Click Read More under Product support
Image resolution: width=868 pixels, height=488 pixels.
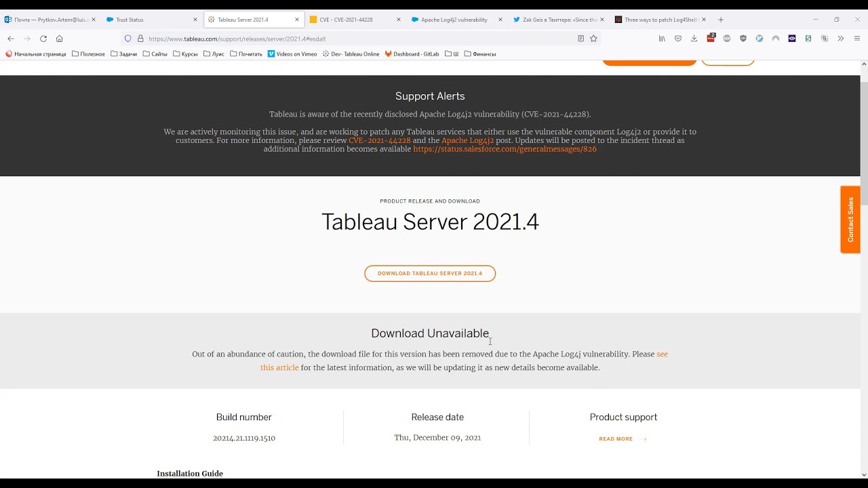[623, 439]
